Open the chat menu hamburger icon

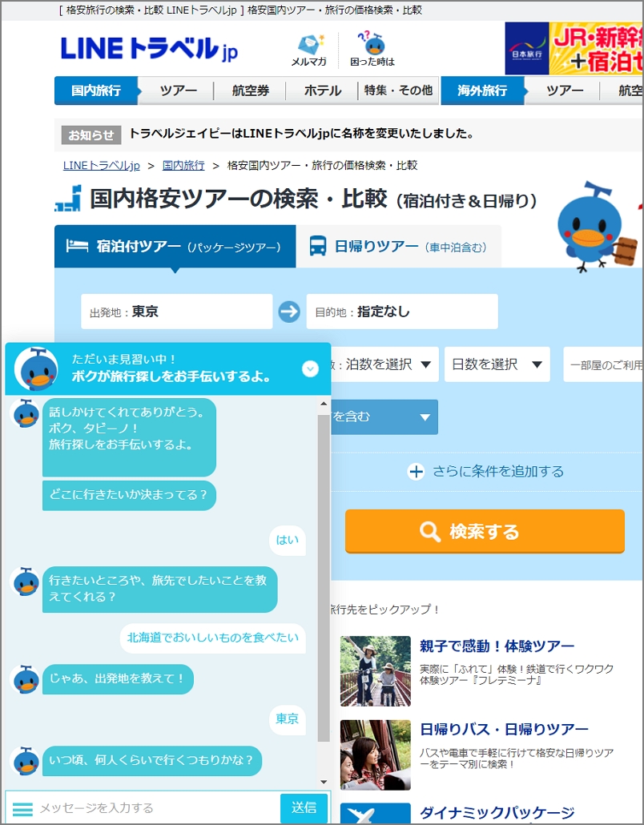(22, 809)
